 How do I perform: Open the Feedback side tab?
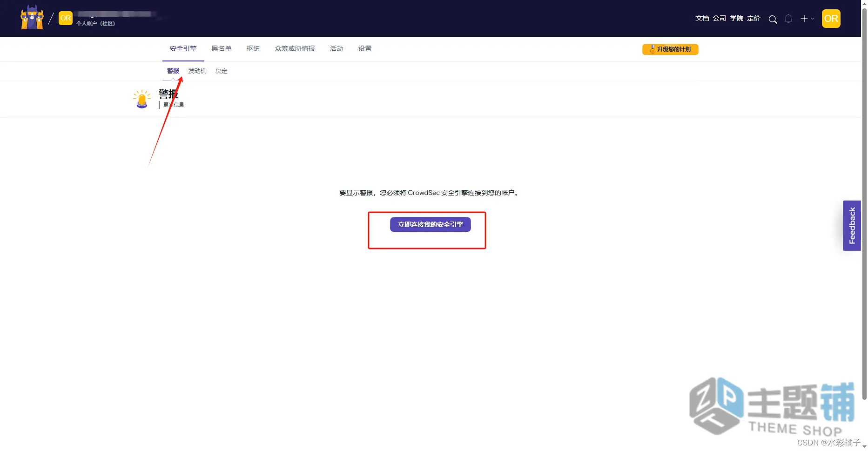[x=852, y=226]
